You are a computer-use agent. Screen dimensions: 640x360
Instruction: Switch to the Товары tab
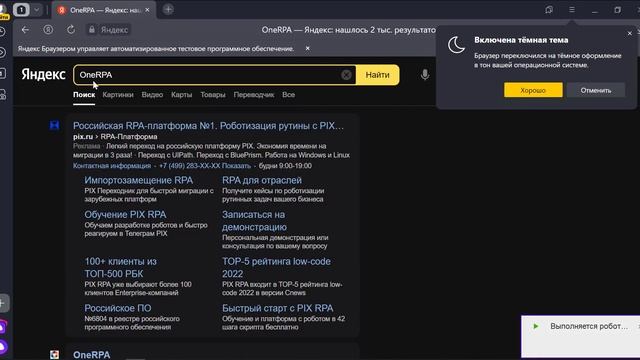(213, 95)
